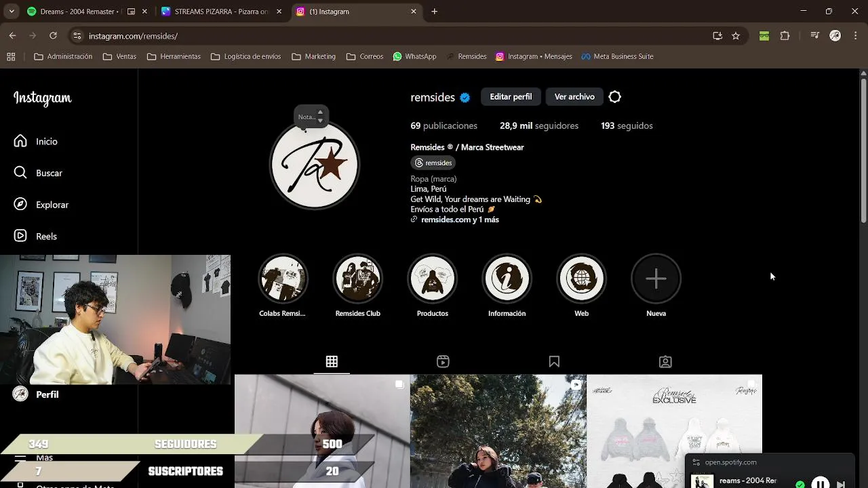The image size is (868, 488).
Task: Open the Instagram • Mensajes bookmark
Action: click(534, 56)
